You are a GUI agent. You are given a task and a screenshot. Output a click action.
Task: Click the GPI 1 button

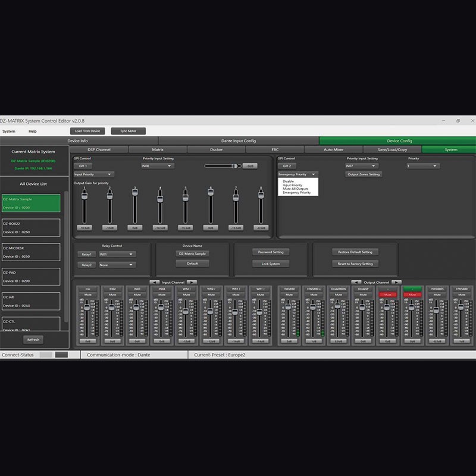[x=83, y=166]
